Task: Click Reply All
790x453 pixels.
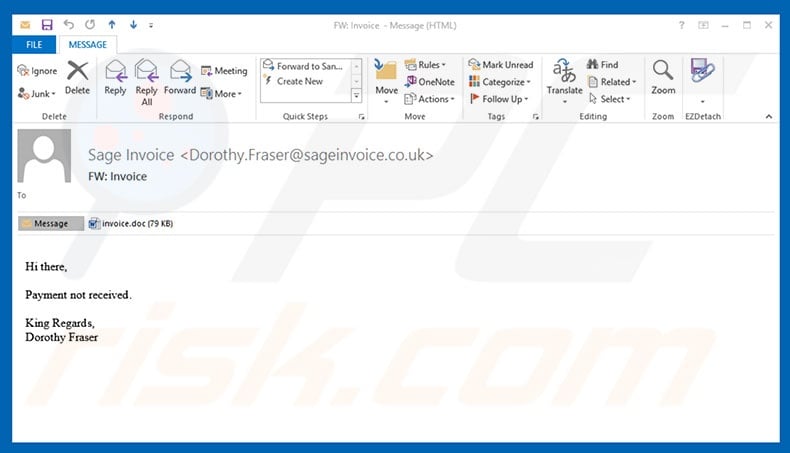Action: [147, 83]
